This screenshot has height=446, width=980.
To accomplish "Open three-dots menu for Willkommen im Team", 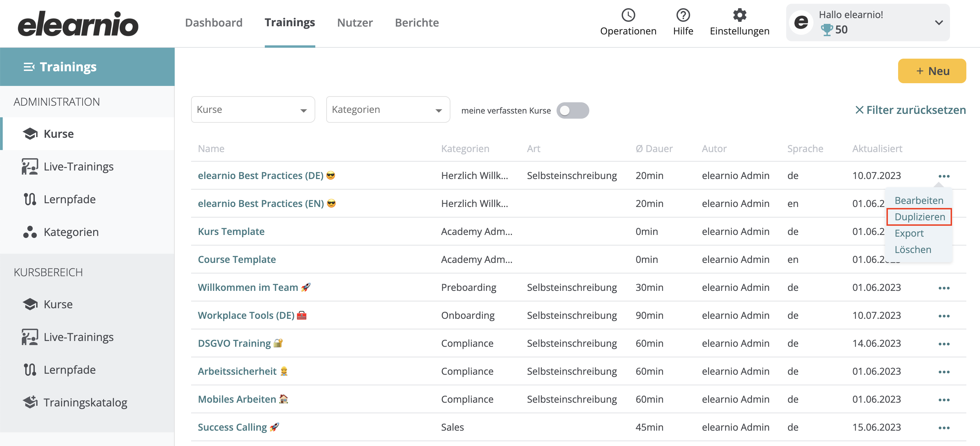I will (944, 288).
